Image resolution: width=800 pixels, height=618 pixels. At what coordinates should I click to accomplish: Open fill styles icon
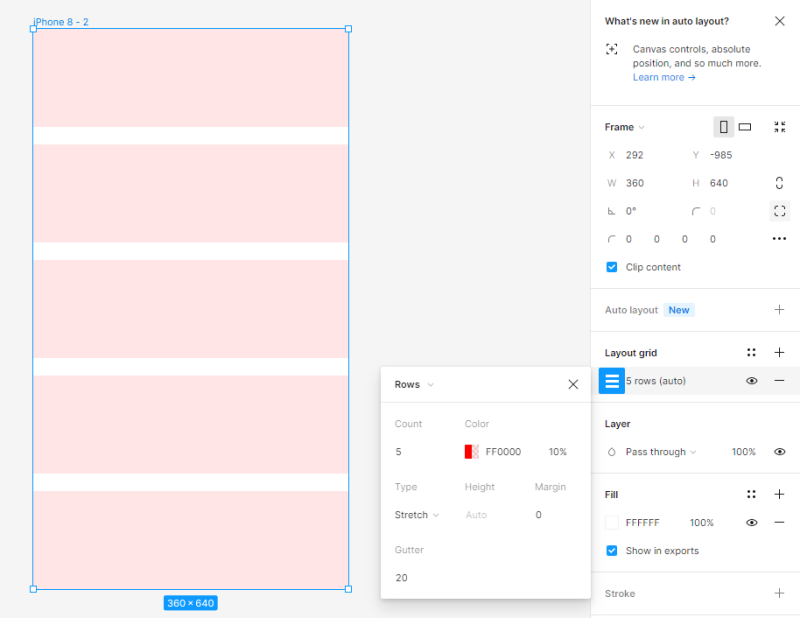point(751,495)
